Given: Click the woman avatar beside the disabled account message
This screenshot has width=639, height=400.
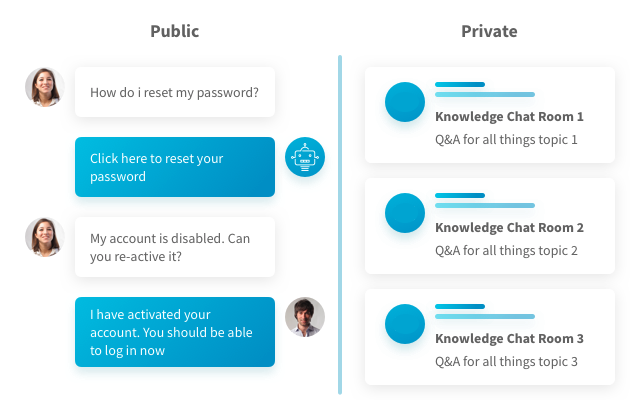Looking at the screenshot, I should point(44,238).
